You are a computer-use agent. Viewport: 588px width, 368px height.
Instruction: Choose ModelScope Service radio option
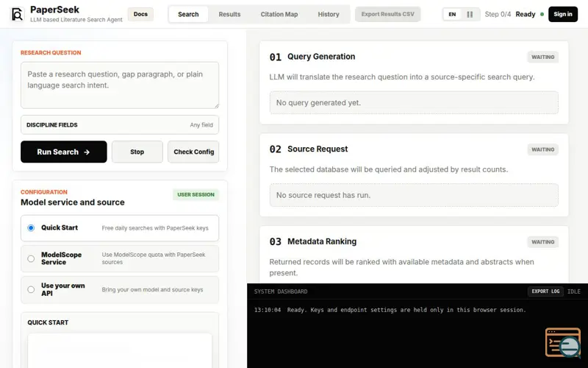click(31, 259)
